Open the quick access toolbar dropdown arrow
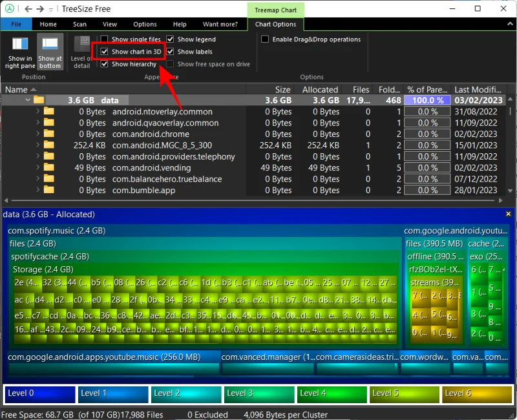 click(51, 10)
